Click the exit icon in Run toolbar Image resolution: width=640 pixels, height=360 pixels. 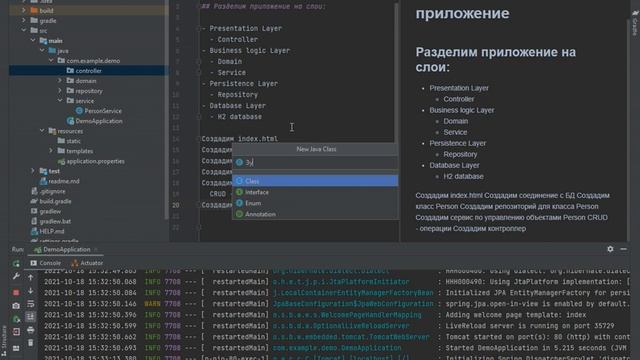[x=16, y=332]
